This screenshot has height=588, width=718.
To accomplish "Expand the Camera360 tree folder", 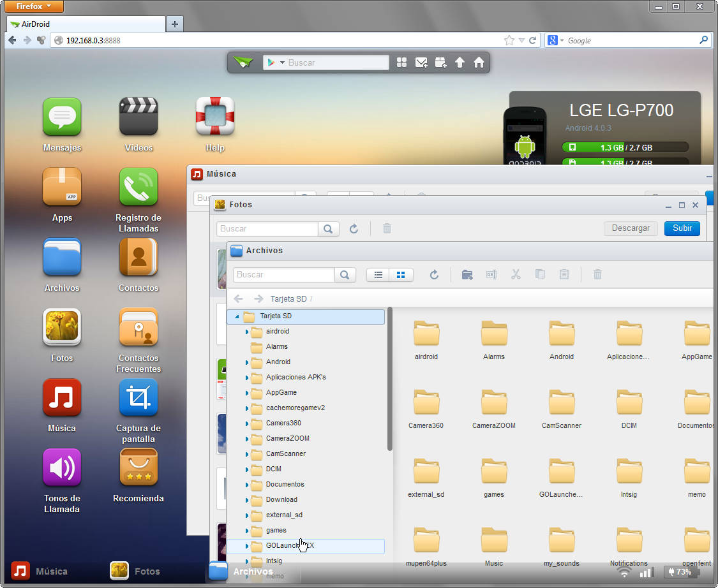I will (247, 423).
